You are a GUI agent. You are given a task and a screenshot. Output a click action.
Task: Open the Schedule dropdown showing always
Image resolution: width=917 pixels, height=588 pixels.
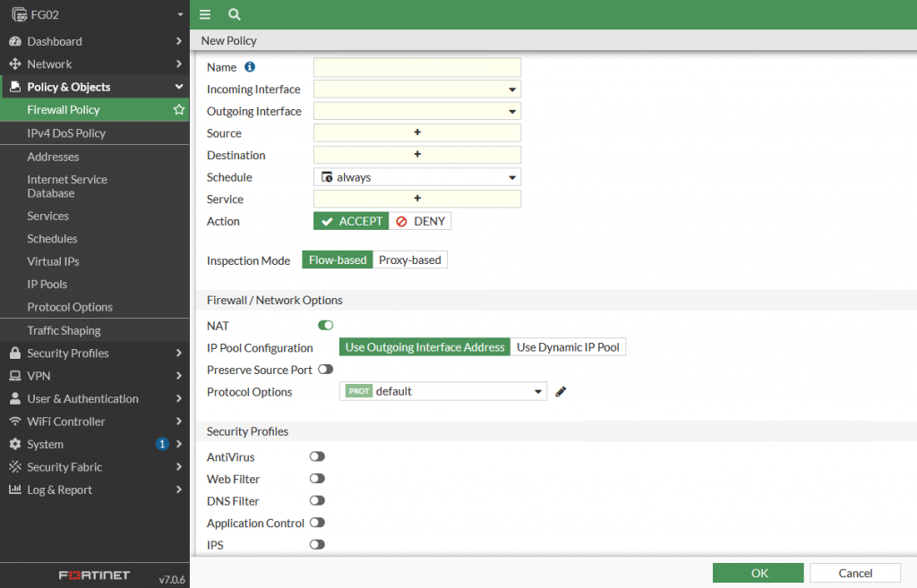[x=417, y=177]
